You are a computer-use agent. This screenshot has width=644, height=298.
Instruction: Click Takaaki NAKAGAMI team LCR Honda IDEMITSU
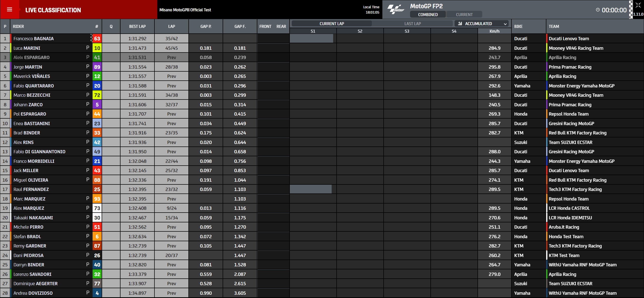(x=570, y=218)
